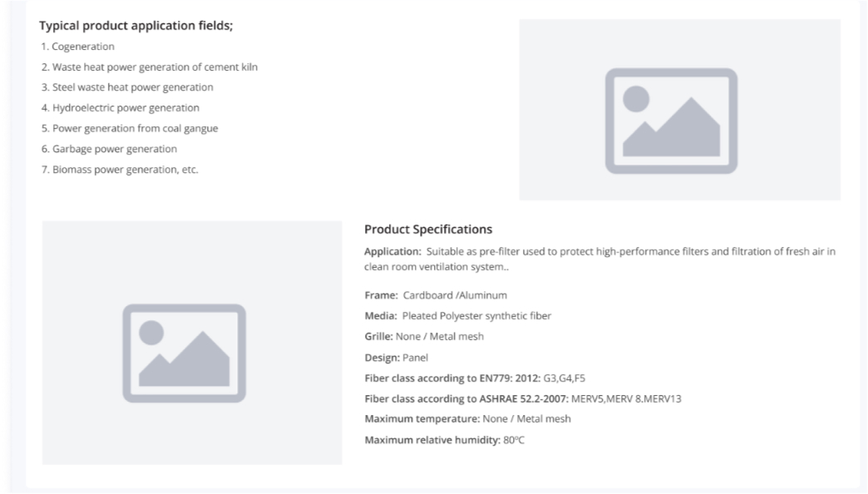Click the 'Product Specifications' heading
868x494 pixels.
[428, 229]
